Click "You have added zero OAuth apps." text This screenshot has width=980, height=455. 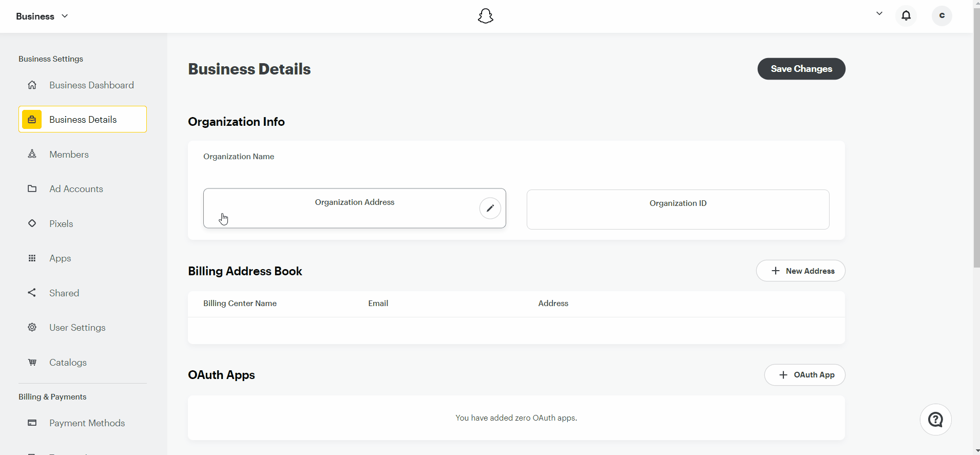tap(516, 418)
